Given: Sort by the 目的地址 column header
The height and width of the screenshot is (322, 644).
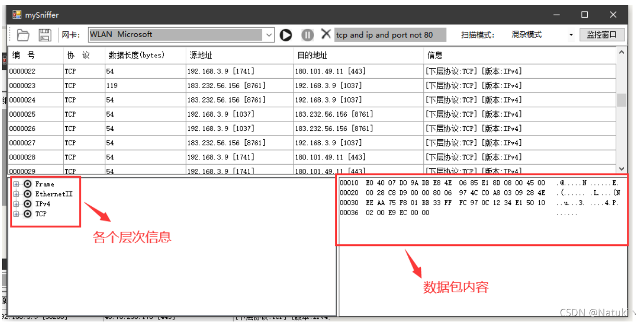Looking at the screenshot, I should (x=358, y=55).
